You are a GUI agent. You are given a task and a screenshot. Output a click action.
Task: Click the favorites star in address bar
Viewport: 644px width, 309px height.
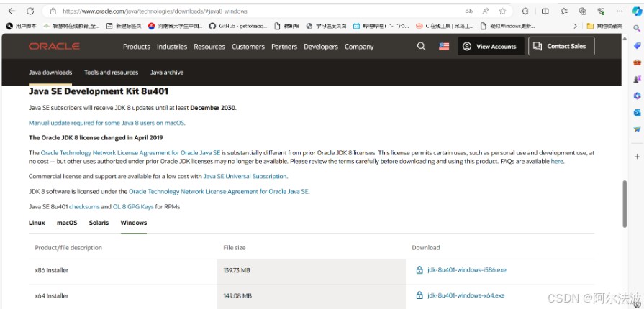[x=502, y=11]
